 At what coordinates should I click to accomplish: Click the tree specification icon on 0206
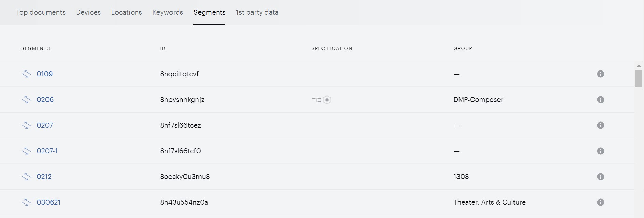click(316, 100)
